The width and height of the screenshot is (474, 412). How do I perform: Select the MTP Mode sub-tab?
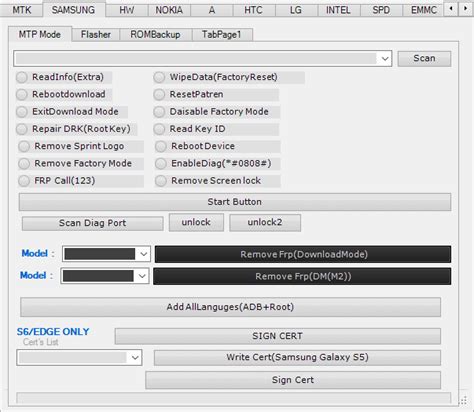pyautogui.click(x=40, y=34)
